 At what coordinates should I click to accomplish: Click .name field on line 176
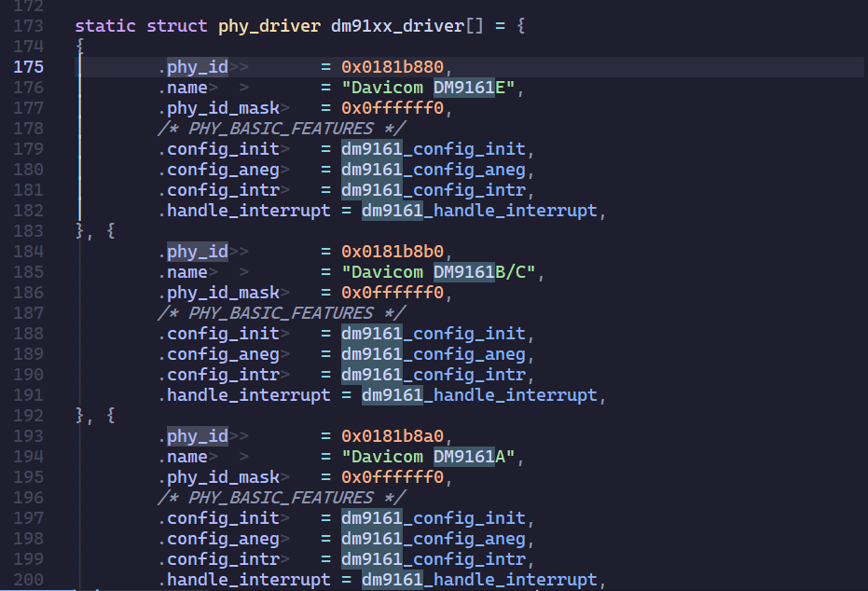[182, 88]
